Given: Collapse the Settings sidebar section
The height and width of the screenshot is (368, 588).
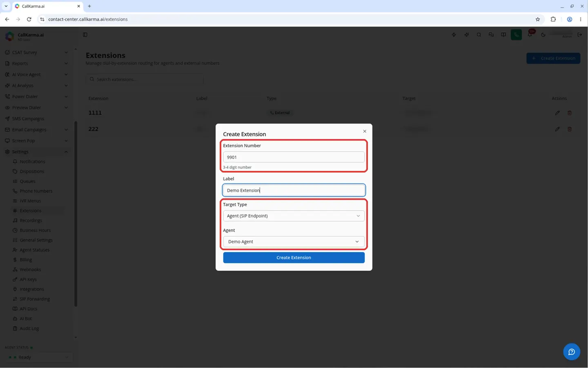Looking at the screenshot, I should point(36,152).
